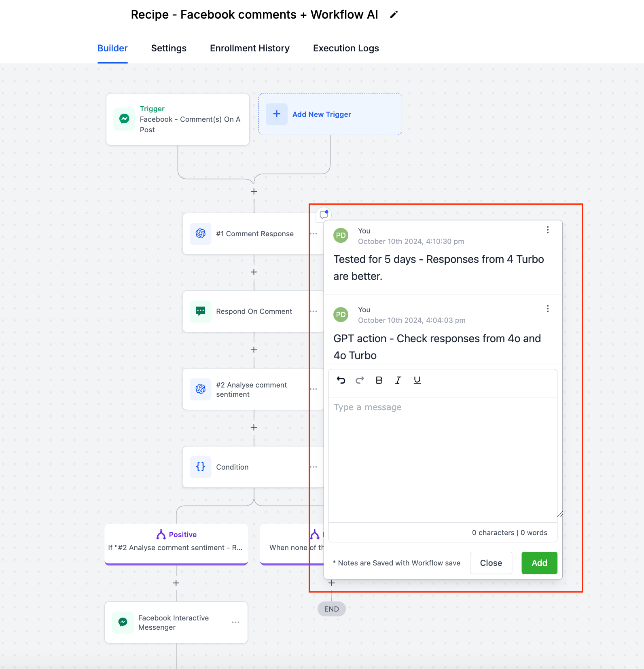The width and height of the screenshot is (644, 669).
Task: Click the Condition curly braces icon
Action: tap(201, 467)
